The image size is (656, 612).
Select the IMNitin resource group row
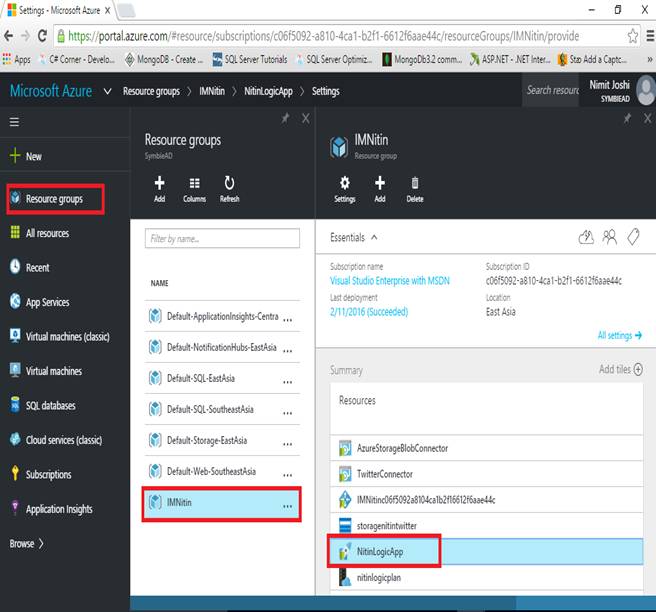[221, 503]
